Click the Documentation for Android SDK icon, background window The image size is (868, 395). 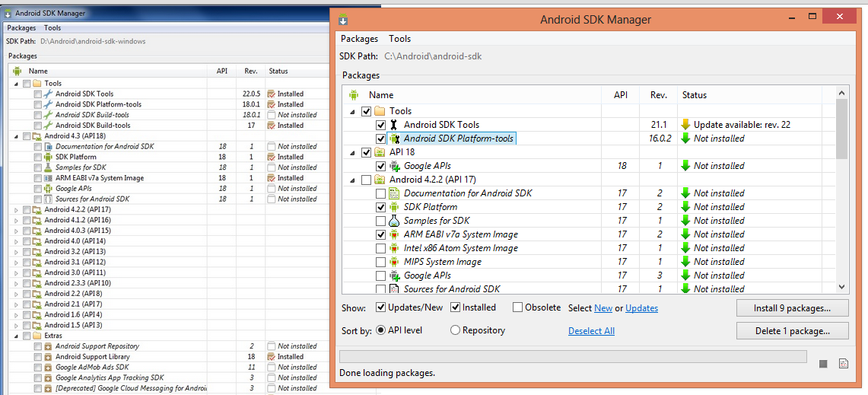[48, 146]
